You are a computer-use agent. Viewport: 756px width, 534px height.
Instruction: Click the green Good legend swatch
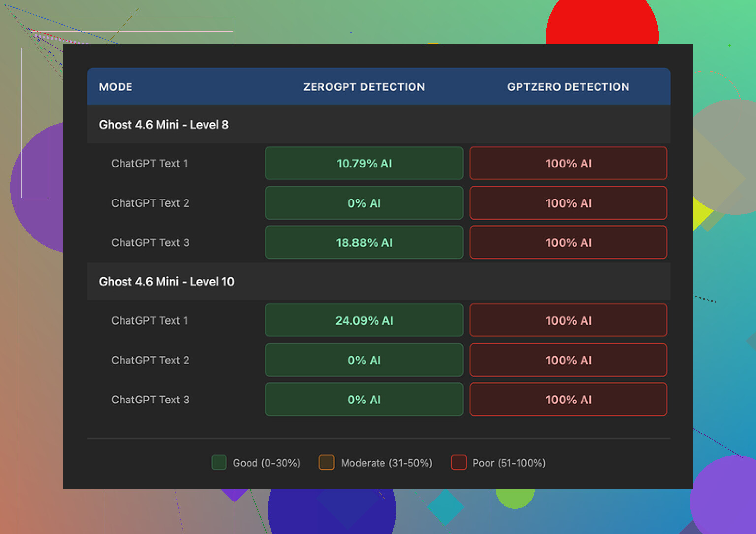coord(219,463)
